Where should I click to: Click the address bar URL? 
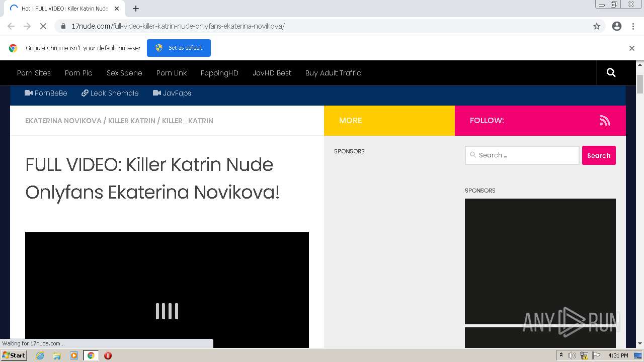click(x=178, y=26)
